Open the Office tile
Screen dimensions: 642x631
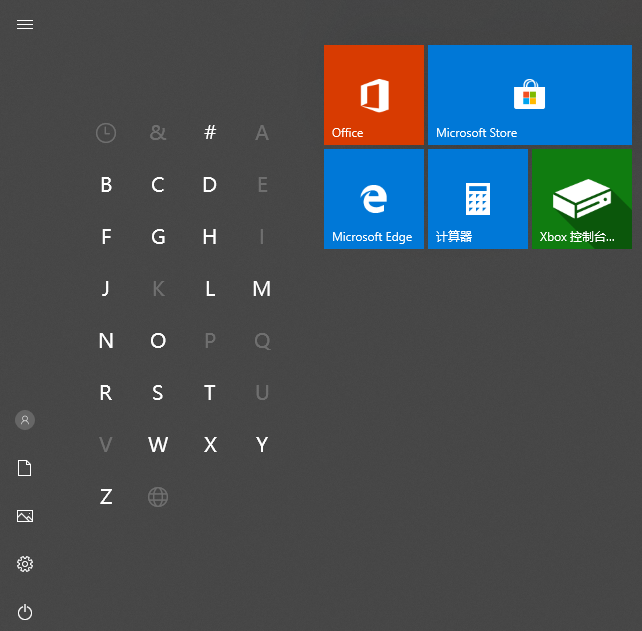click(x=373, y=95)
